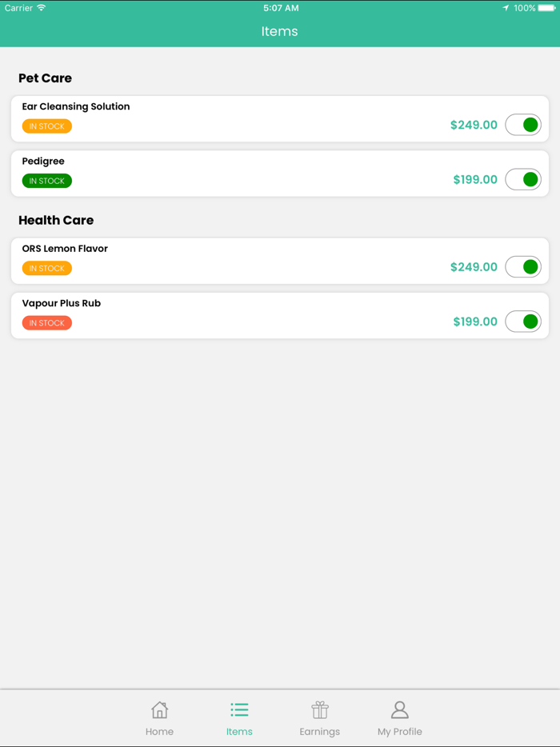Tap the Pedigree $199.00 price
The height and width of the screenshot is (747, 560).
point(475,180)
